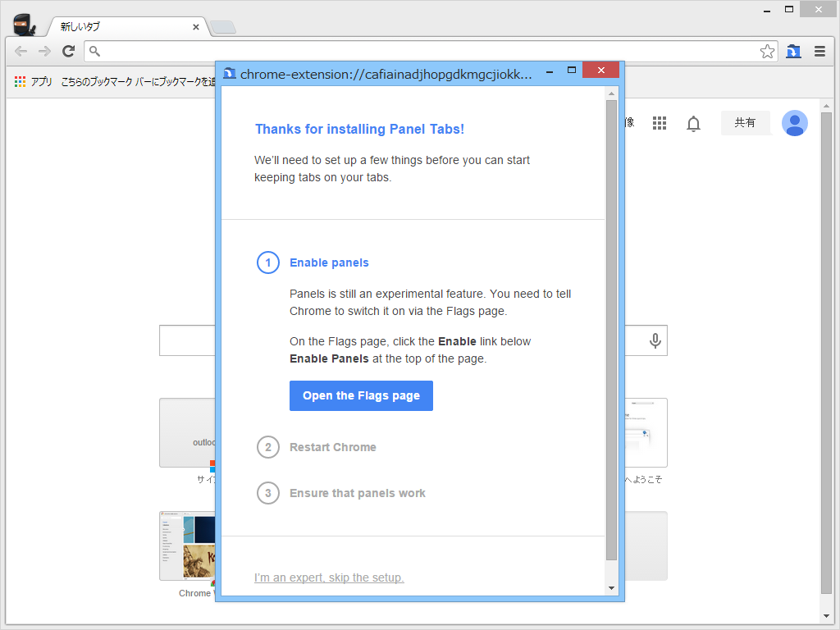Click the forward navigation arrow
Viewport: 840px width, 630px height.
[x=44, y=50]
